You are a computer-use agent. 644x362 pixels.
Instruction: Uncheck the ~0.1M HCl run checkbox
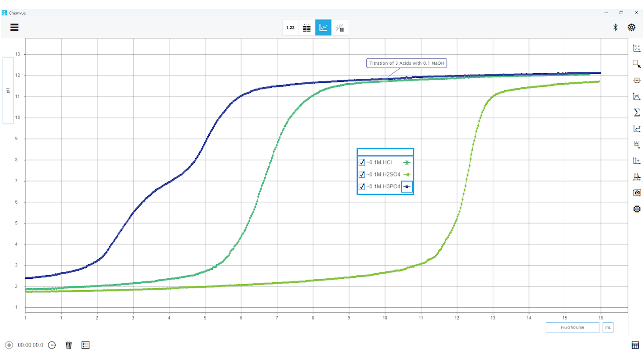click(362, 162)
